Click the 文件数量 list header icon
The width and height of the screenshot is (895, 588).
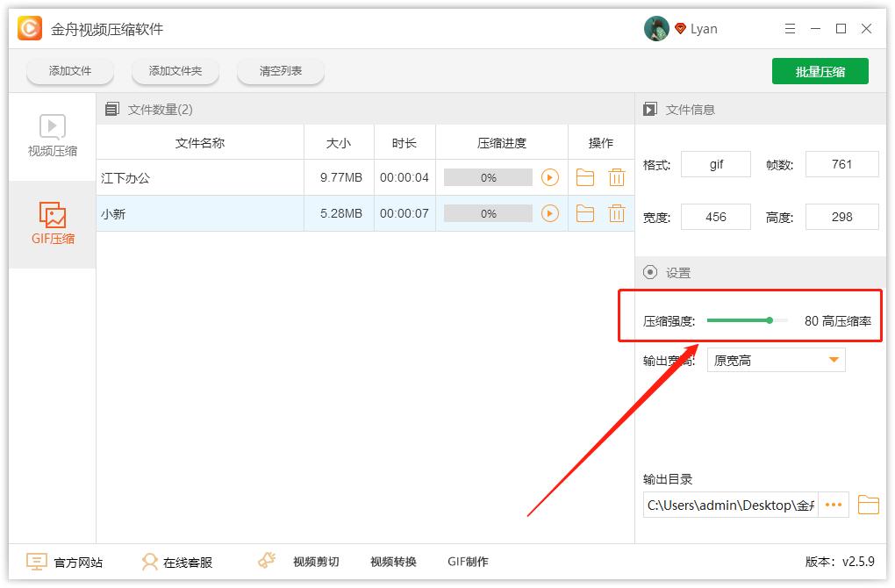[112, 108]
